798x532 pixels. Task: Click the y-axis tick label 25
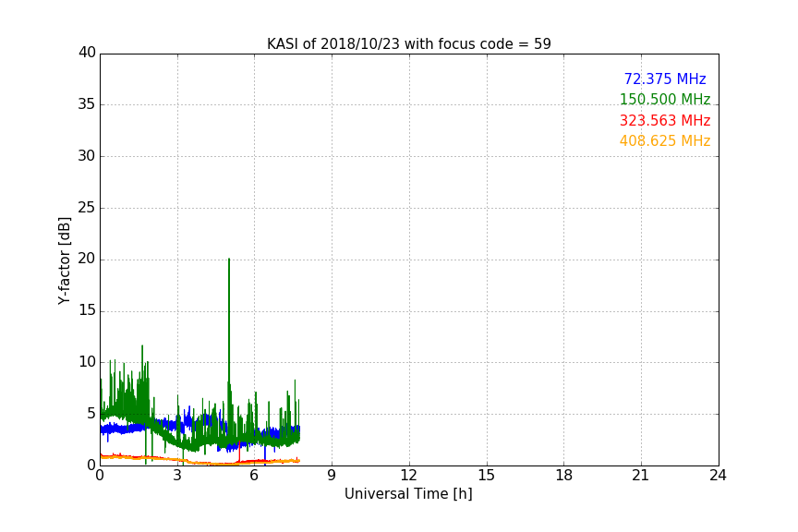[87, 207]
